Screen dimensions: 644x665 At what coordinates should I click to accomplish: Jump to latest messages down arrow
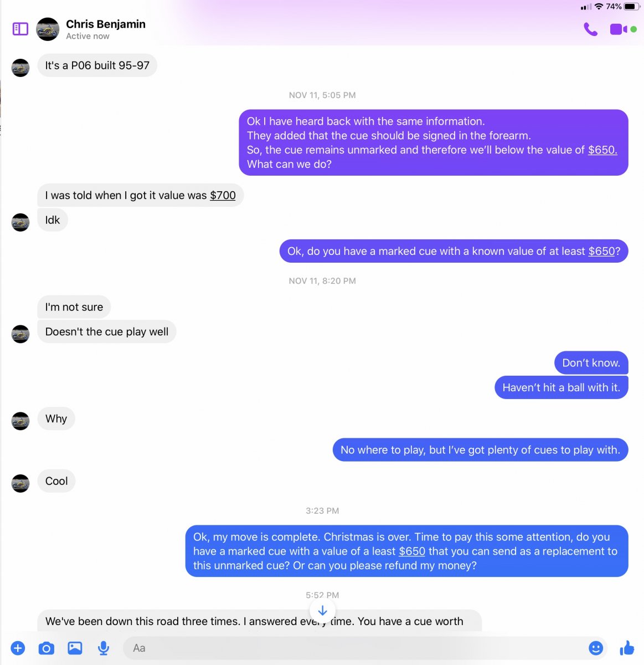pyautogui.click(x=322, y=611)
